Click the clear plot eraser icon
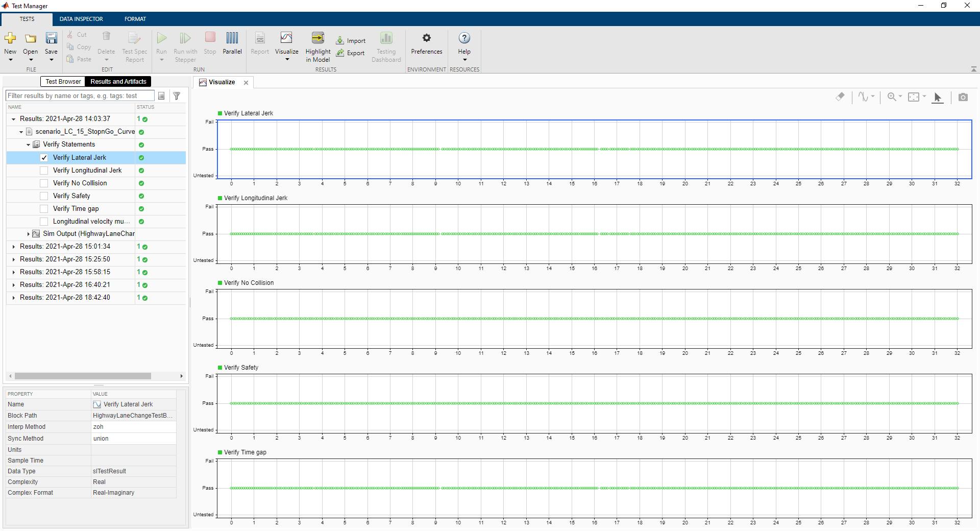 click(840, 96)
